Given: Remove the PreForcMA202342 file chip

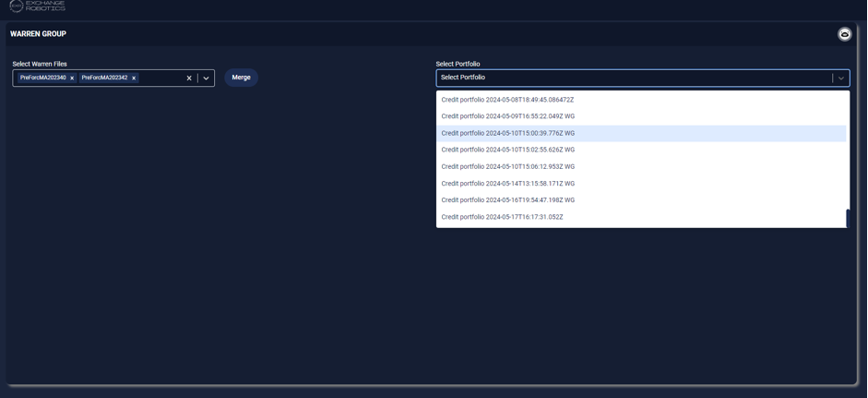Looking at the screenshot, I should pyautogui.click(x=134, y=78).
